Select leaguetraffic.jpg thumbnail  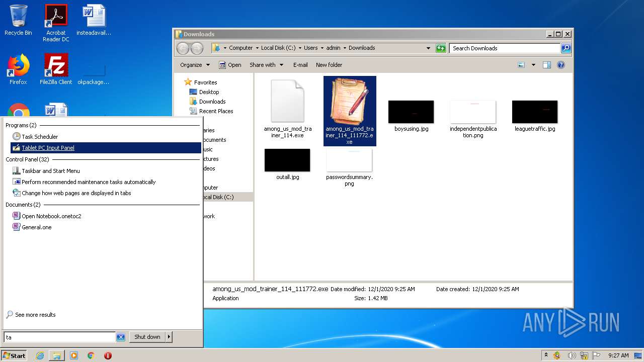pyautogui.click(x=535, y=116)
